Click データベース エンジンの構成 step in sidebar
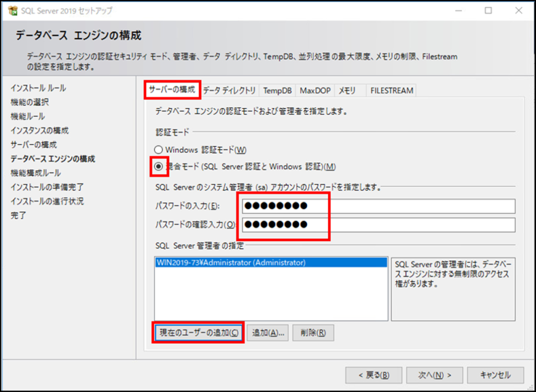This screenshot has width=536, height=392. pyautogui.click(x=53, y=159)
